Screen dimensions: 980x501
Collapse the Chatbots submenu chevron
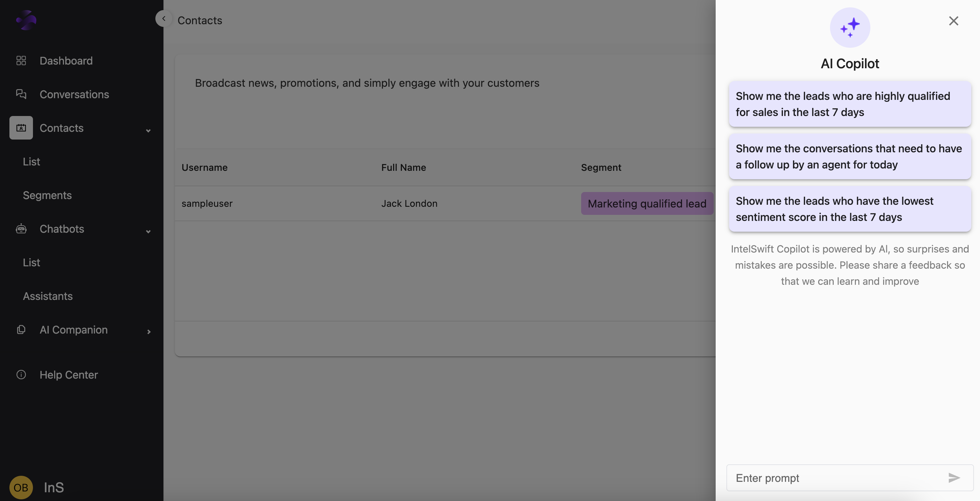[x=148, y=231]
